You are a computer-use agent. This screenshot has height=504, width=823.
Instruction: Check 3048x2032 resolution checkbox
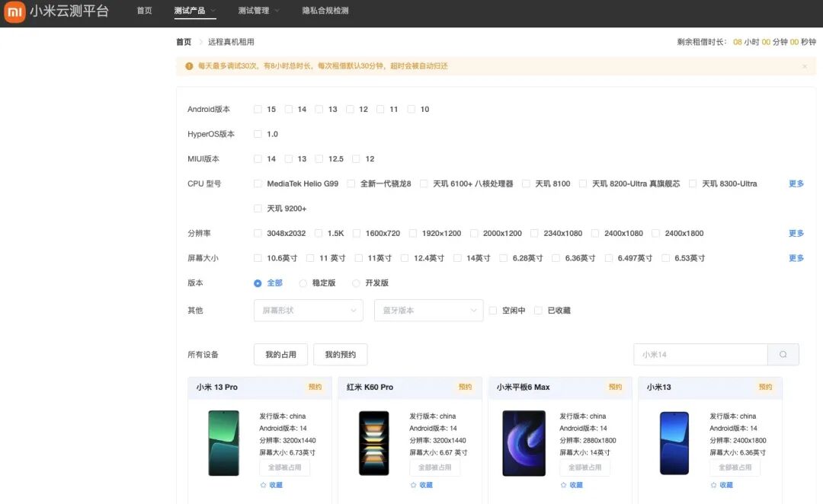pos(258,234)
